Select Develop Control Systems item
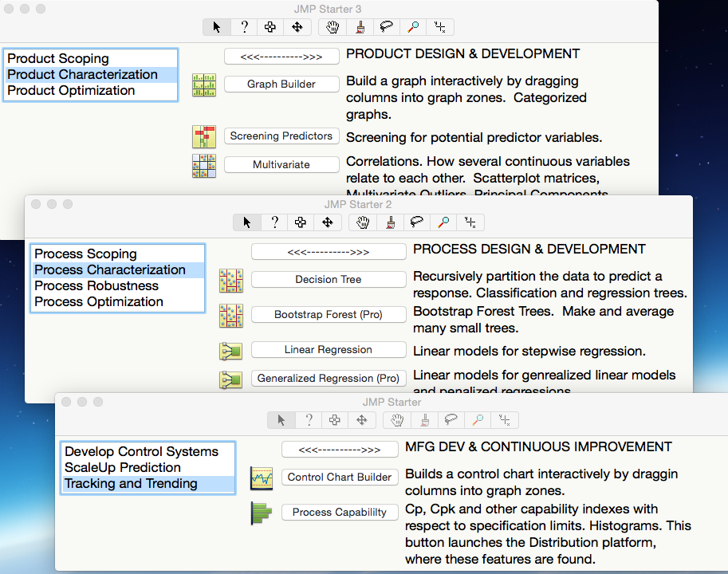728x574 pixels. tap(148, 451)
